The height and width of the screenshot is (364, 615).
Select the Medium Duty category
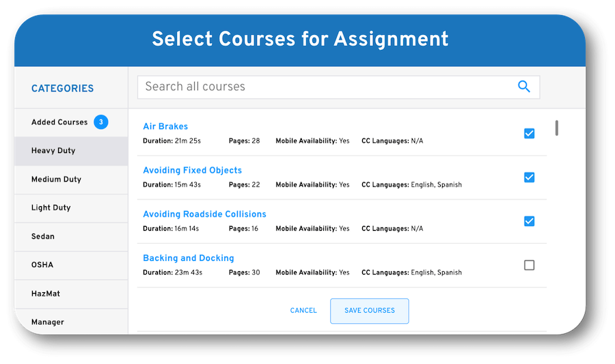pos(56,180)
